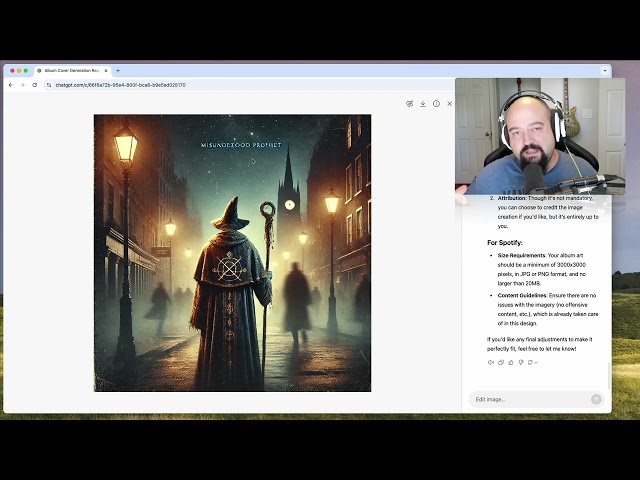Screen dimensions: 640x480
Task: Open a new browser tab with plus icon
Action: 118,71
